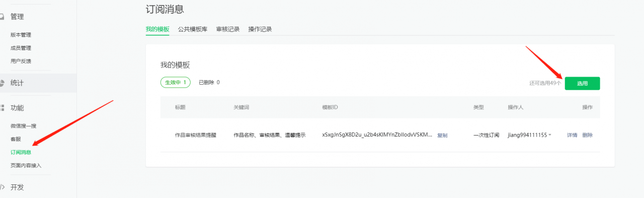The height and width of the screenshot is (198, 644).
Task: Click keywords 作品名称、审核结果、温馨提示
Action: coord(269,135)
